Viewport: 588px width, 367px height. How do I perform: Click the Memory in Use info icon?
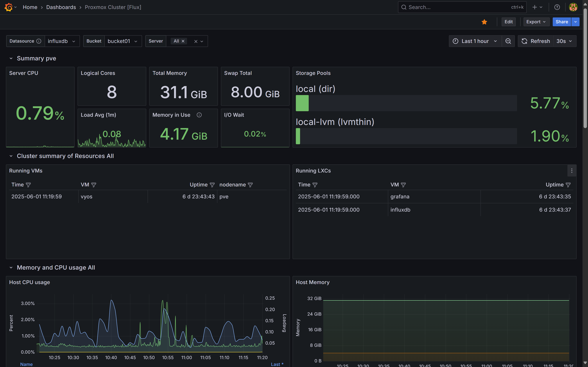click(x=199, y=115)
